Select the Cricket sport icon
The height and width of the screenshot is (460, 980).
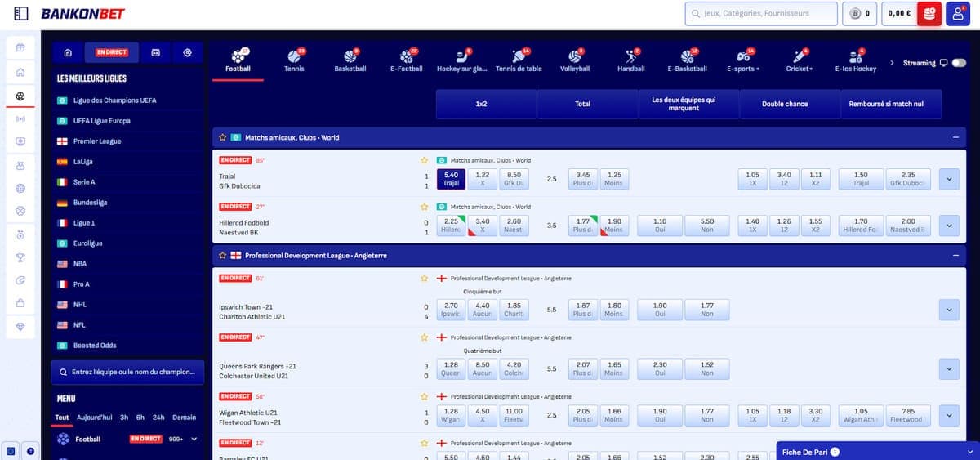(x=799, y=60)
